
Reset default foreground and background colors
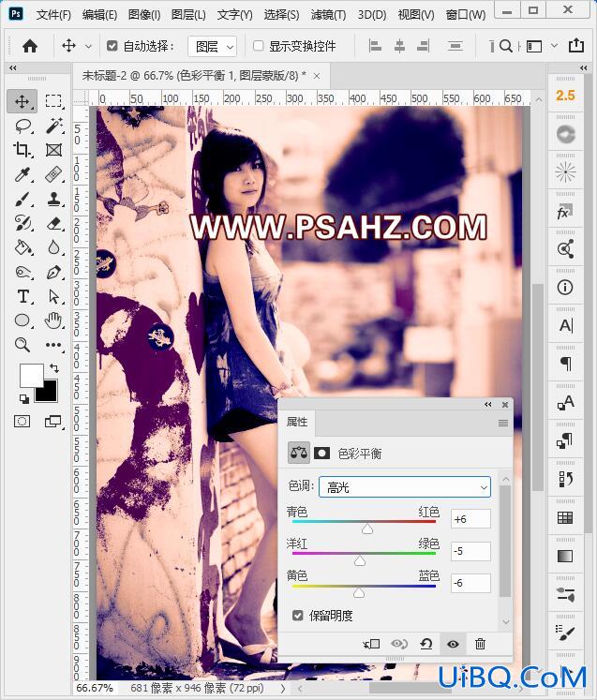click(x=23, y=398)
